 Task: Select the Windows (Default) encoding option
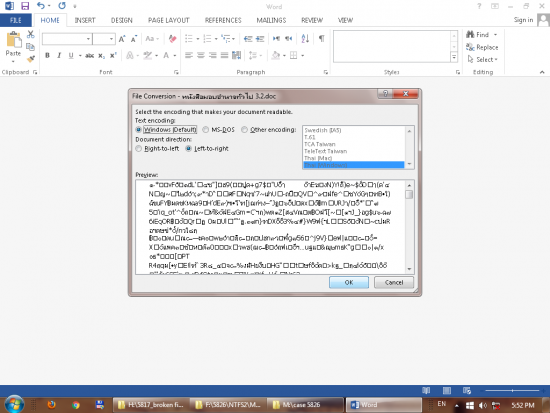[x=166, y=129]
